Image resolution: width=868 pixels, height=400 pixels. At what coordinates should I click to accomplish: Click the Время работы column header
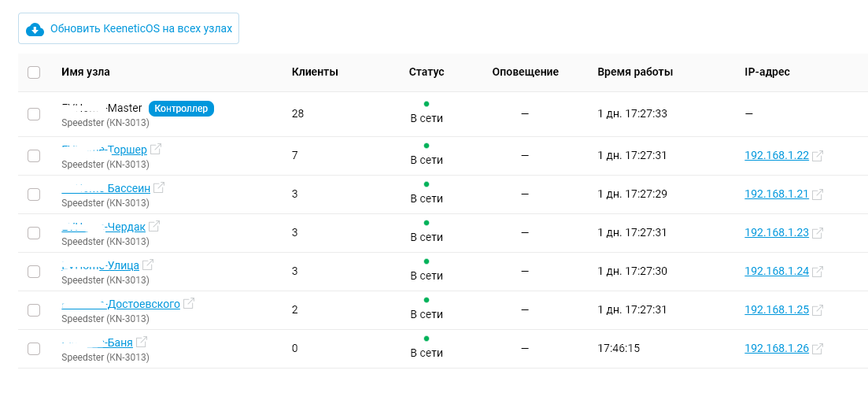(636, 72)
